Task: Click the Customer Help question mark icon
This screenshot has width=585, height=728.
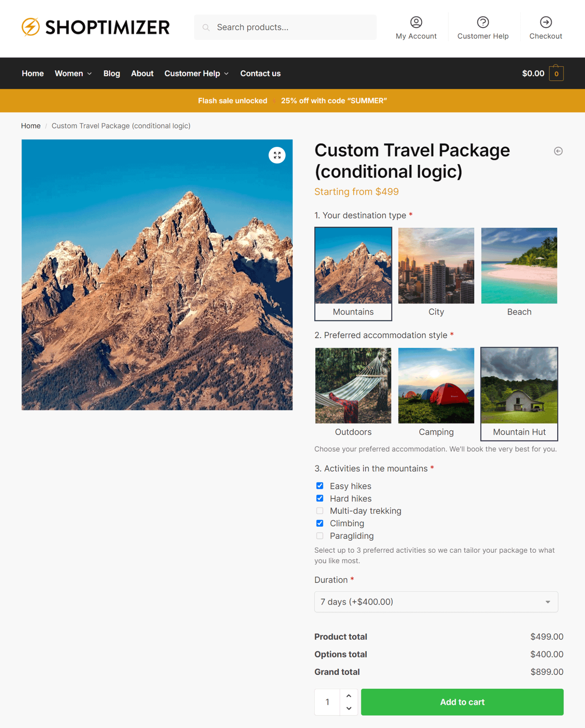Action: click(x=483, y=22)
